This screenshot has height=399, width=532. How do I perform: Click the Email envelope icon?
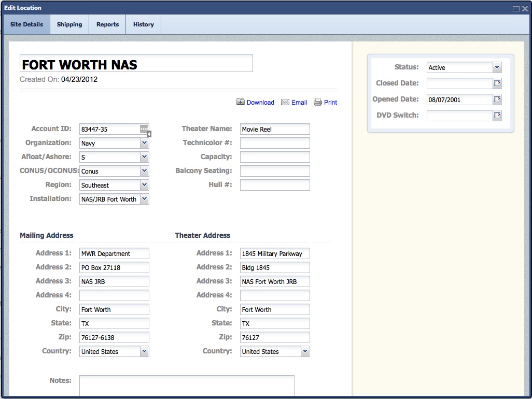285,102
